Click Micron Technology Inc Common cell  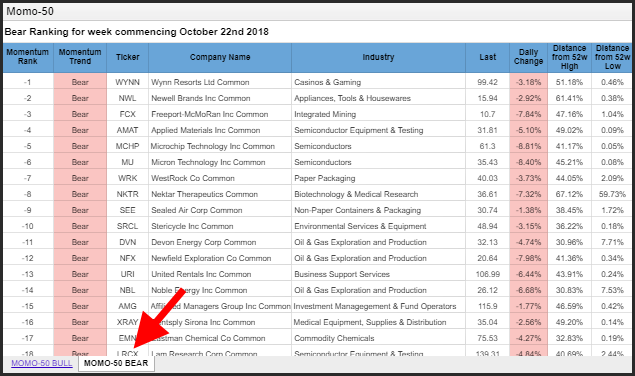point(220,162)
